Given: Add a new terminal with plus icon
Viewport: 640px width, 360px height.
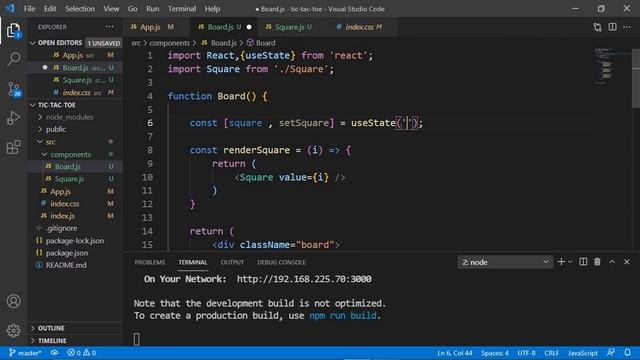Looking at the screenshot, I should tap(561, 262).
